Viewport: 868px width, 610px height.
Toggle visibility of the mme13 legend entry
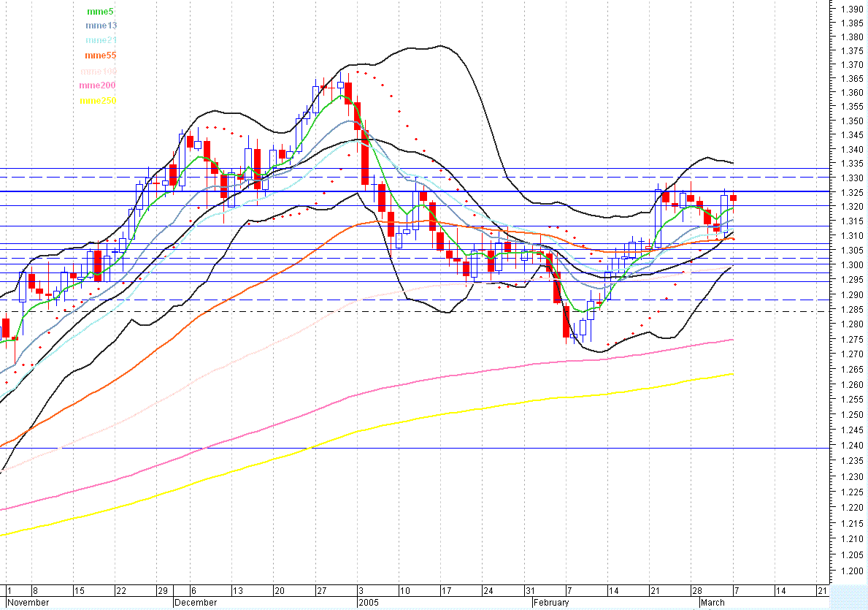click(x=100, y=26)
